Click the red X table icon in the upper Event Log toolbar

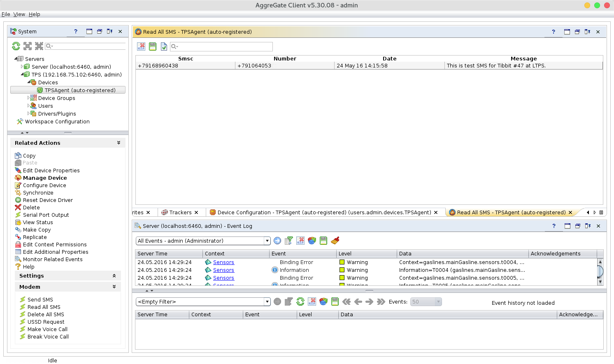(300, 241)
